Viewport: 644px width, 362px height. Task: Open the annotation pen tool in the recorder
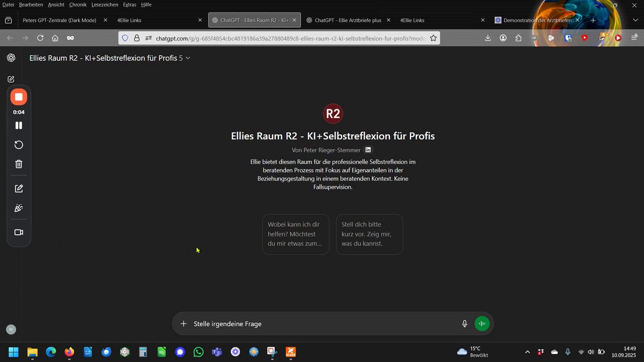pyautogui.click(x=19, y=189)
